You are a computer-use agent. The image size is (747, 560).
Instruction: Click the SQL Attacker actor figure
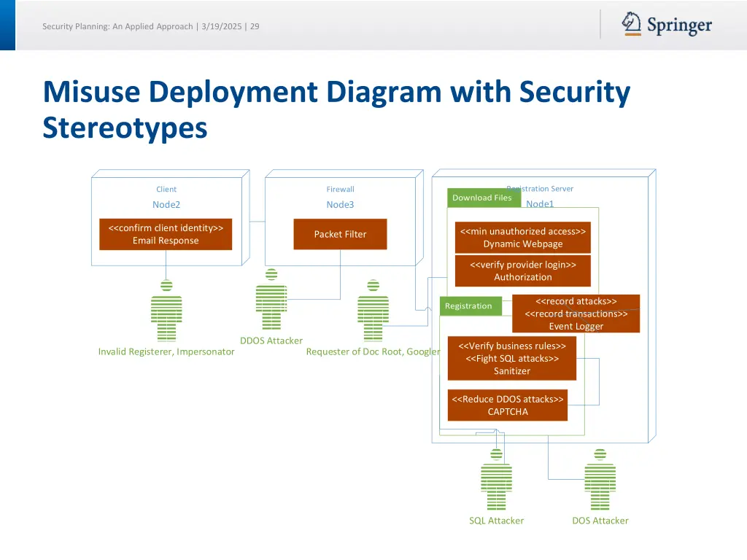[496, 480]
